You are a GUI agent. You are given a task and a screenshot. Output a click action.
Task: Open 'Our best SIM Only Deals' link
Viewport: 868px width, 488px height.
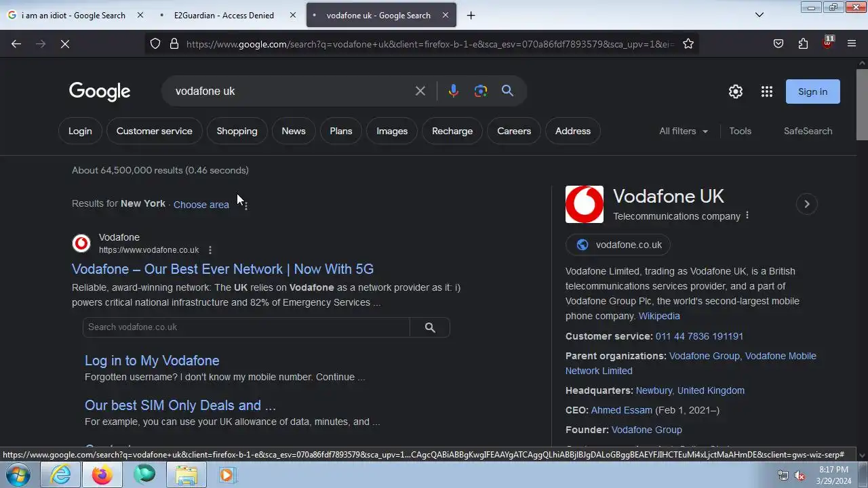point(180,405)
